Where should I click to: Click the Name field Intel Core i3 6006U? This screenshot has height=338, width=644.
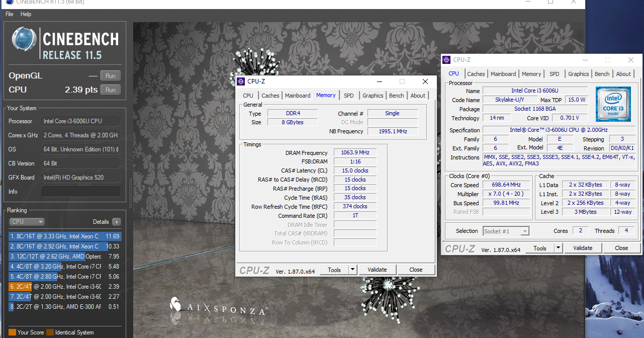tap(535, 91)
